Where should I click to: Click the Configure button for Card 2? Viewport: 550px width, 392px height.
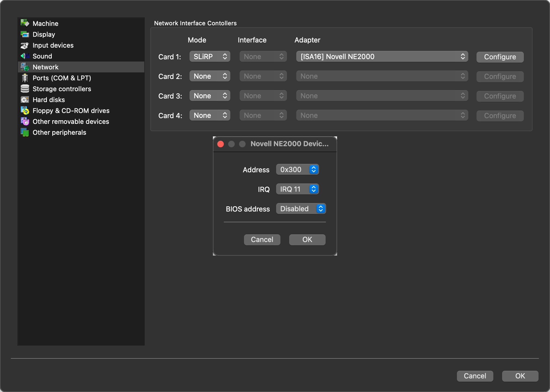pyautogui.click(x=500, y=76)
